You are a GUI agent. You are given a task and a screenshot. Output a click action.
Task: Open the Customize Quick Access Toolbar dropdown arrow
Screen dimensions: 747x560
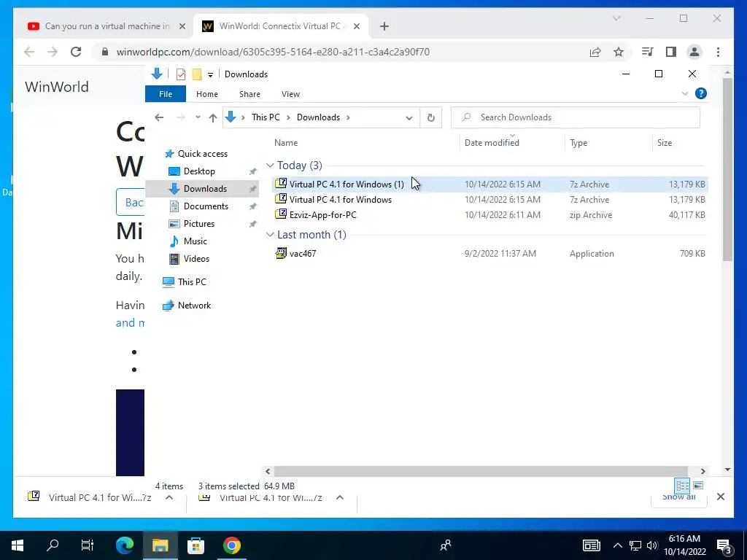210,75
